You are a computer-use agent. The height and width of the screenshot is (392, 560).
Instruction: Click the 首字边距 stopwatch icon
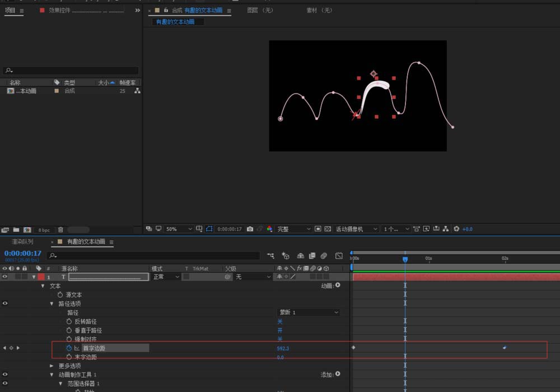pyautogui.click(x=69, y=348)
